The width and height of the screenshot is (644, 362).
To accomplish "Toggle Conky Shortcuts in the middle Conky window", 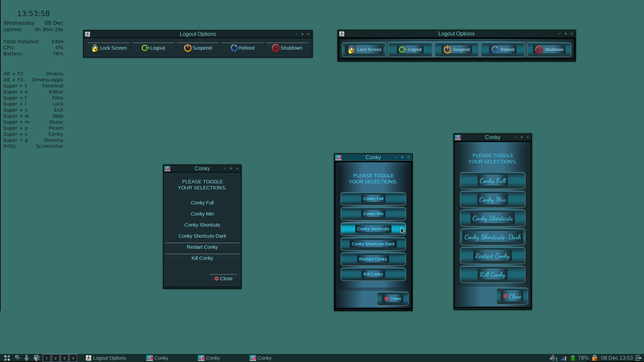I will pyautogui.click(x=373, y=229).
